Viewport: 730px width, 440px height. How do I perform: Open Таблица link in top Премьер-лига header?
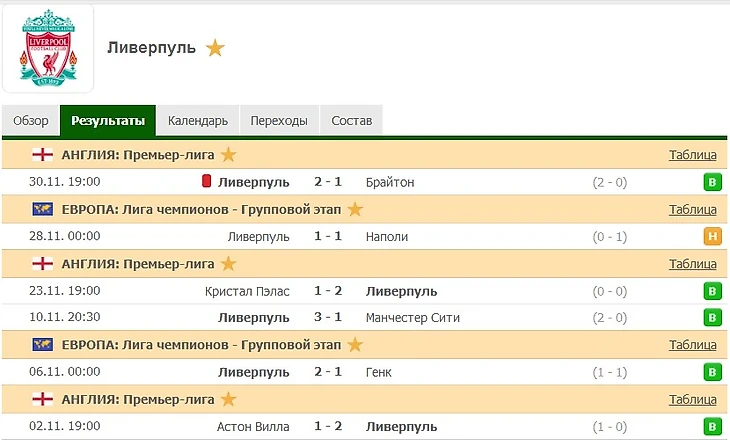(x=692, y=155)
